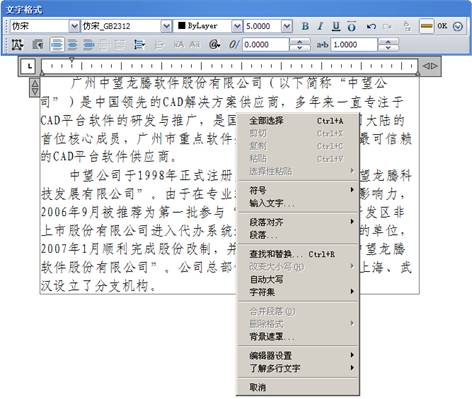Screen dimensions: 472x399
Task: Toggle left paragraph alignment
Action: (x=57, y=45)
